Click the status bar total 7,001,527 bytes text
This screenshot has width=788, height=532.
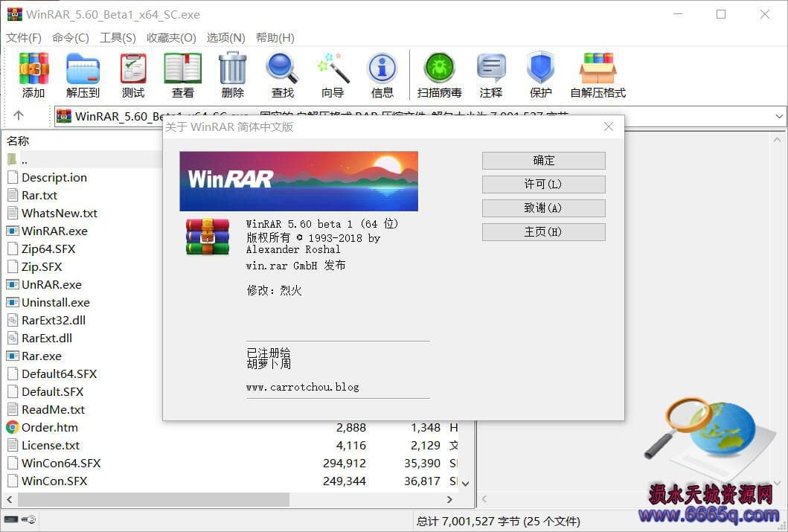498,522
